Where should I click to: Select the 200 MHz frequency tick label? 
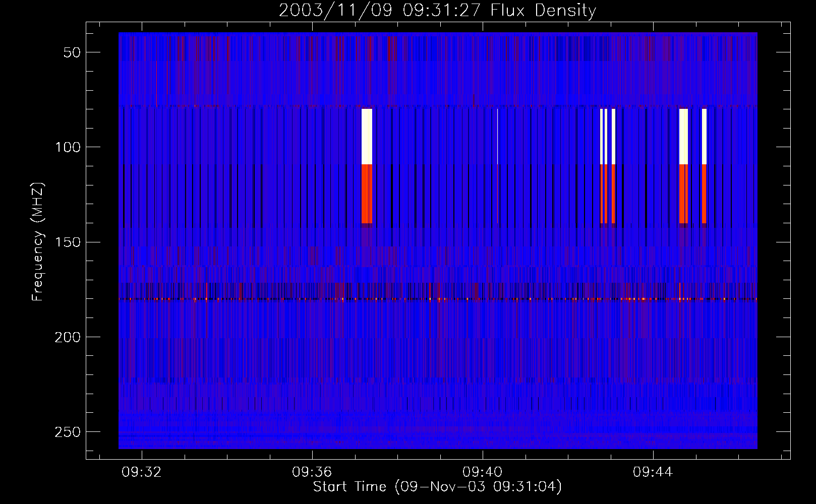[x=68, y=337]
